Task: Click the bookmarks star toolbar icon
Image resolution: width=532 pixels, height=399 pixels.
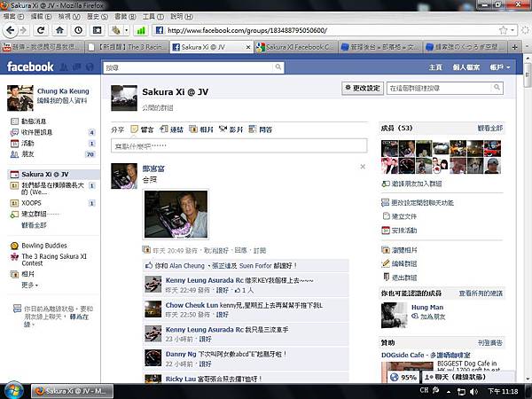Action: [x=97, y=30]
